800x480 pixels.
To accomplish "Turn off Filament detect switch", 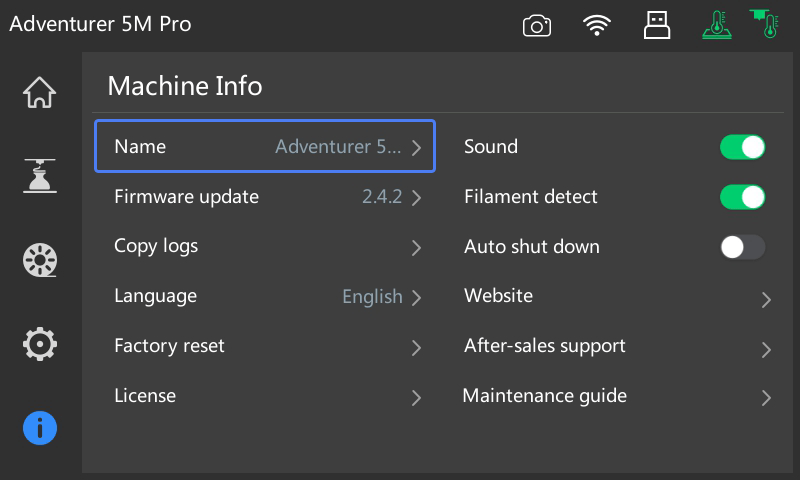I will click(742, 197).
